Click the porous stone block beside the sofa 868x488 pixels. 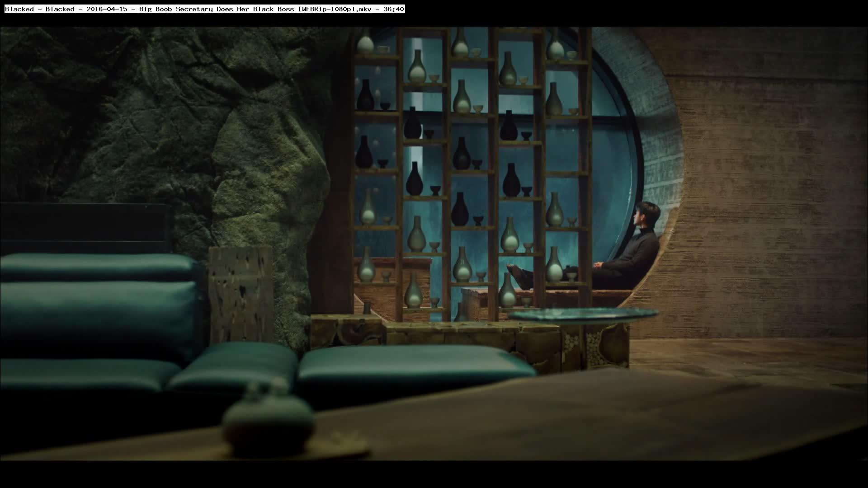(x=241, y=294)
